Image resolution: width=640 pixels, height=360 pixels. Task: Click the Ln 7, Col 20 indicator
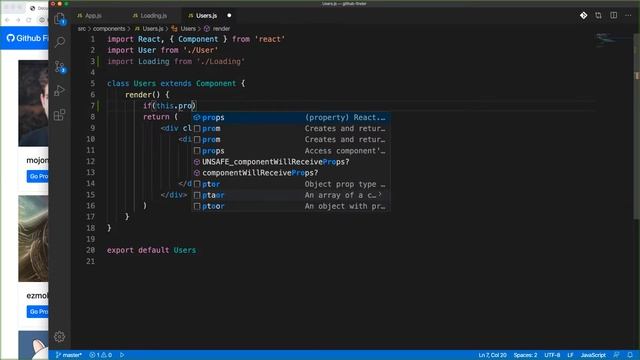click(x=492, y=355)
